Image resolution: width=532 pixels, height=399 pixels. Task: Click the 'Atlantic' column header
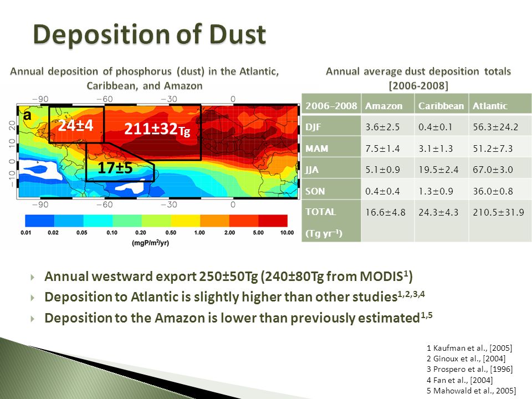pyautogui.click(x=500, y=106)
